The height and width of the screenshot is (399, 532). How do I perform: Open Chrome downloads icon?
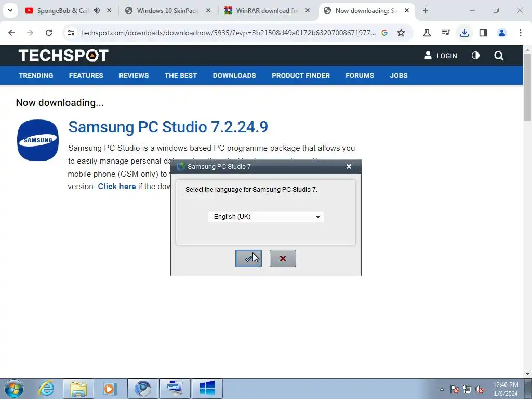click(x=464, y=33)
